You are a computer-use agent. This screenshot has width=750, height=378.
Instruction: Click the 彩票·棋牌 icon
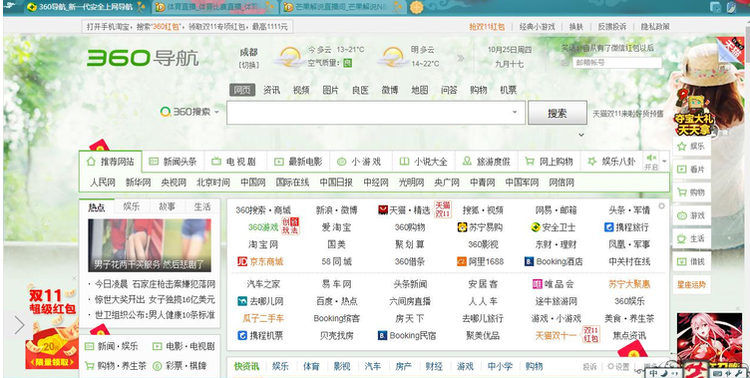click(x=157, y=366)
